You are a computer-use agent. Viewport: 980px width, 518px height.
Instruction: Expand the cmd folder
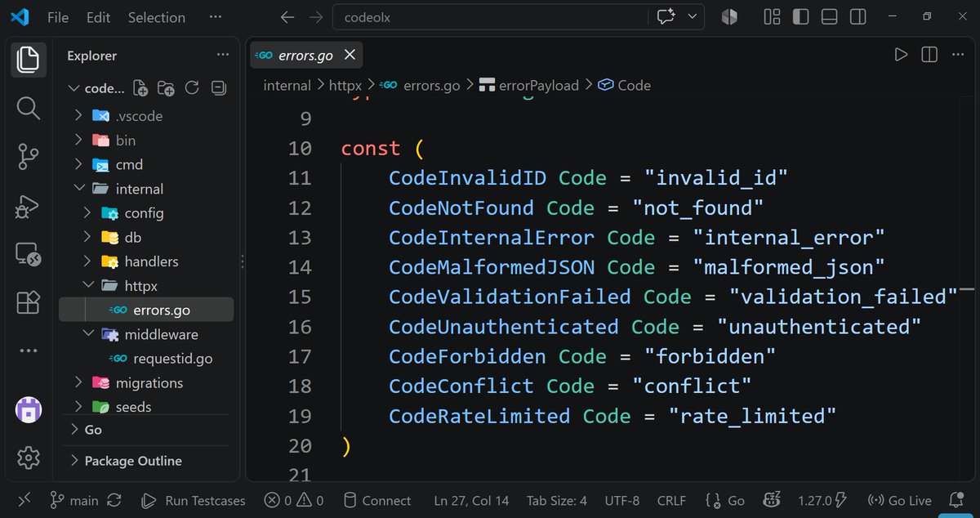coord(78,164)
